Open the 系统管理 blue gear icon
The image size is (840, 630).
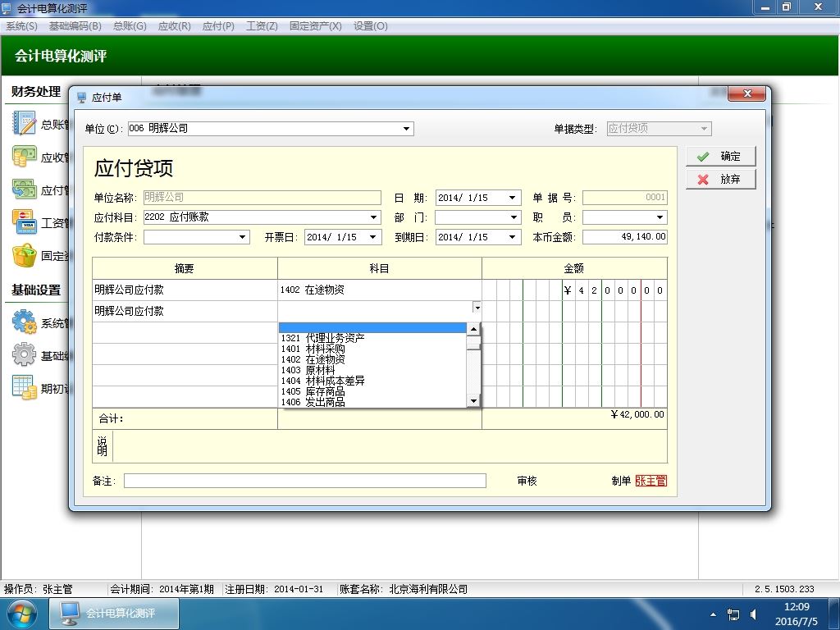(x=24, y=322)
